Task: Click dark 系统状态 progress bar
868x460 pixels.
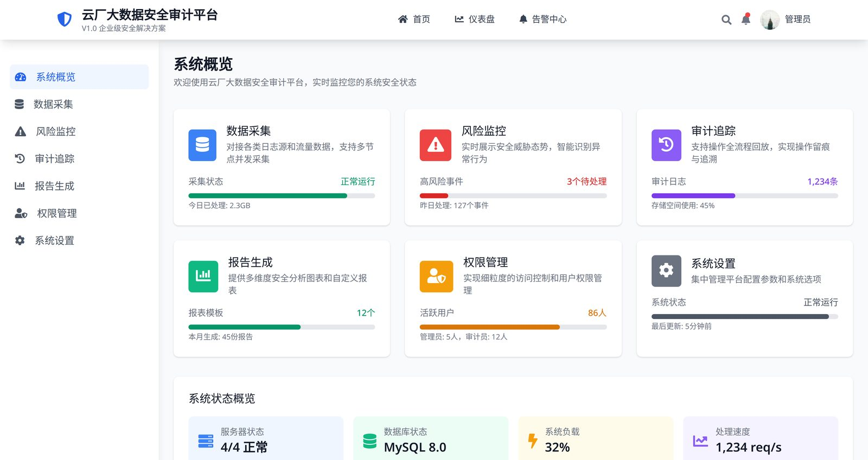Action: click(x=745, y=317)
